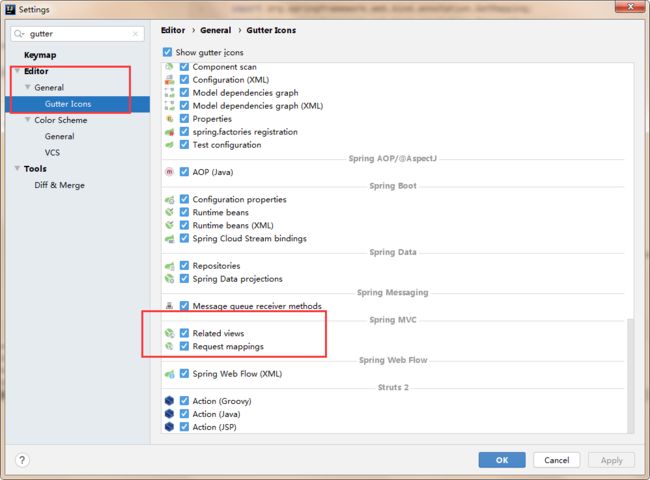Open the help question mark
The width and height of the screenshot is (650, 480).
pyautogui.click(x=22, y=460)
